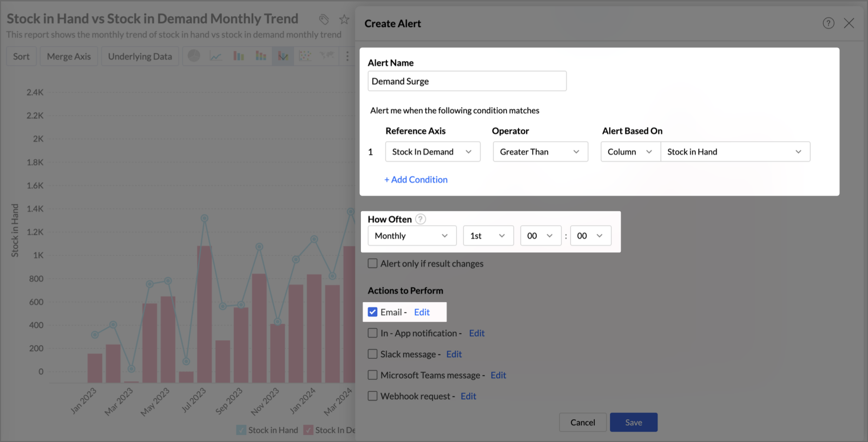The width and height of the screenshot is (868, 442).
Task: Expand the Greater Than operator dropdown
Action: pyautogui.click(x=540, y=152)
